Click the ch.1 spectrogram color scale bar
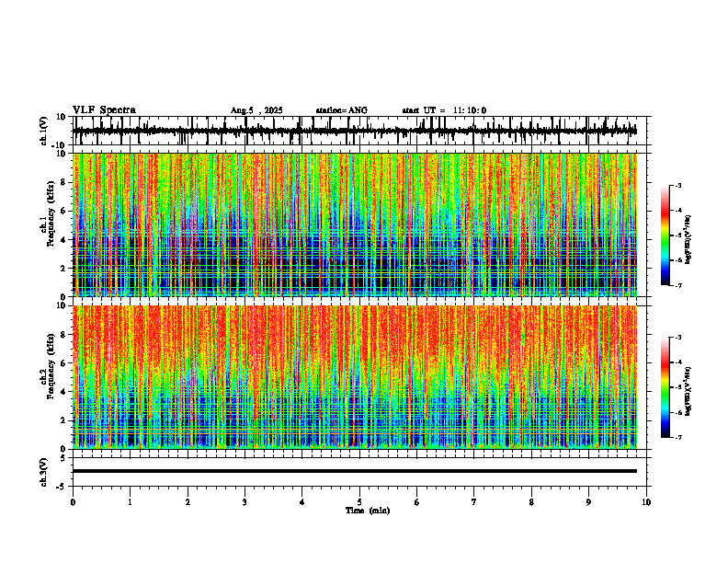 coord(665,236)
